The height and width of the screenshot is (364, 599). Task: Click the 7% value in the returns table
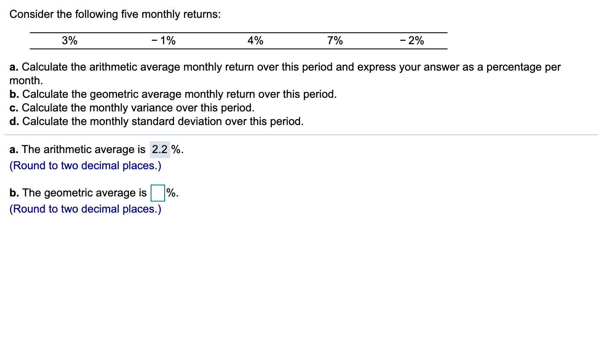334,40
